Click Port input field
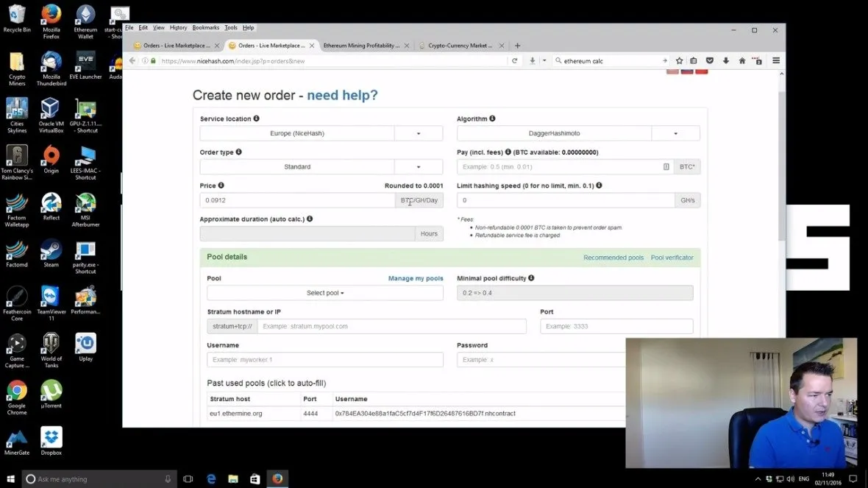 pos(616,326)
